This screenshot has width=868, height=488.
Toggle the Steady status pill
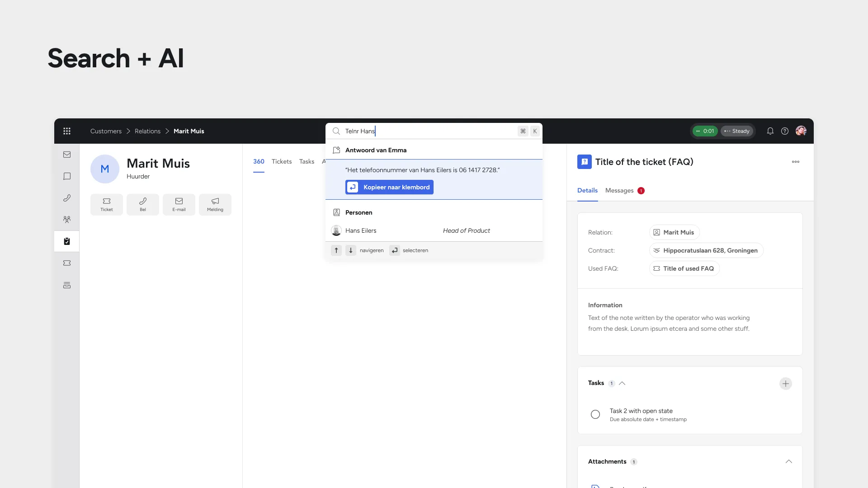737,131
